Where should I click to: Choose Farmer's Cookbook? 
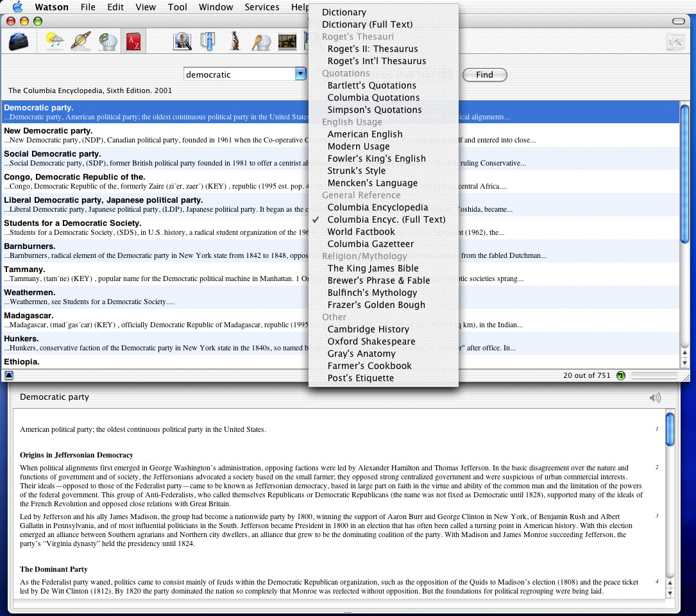coord(384,366)
